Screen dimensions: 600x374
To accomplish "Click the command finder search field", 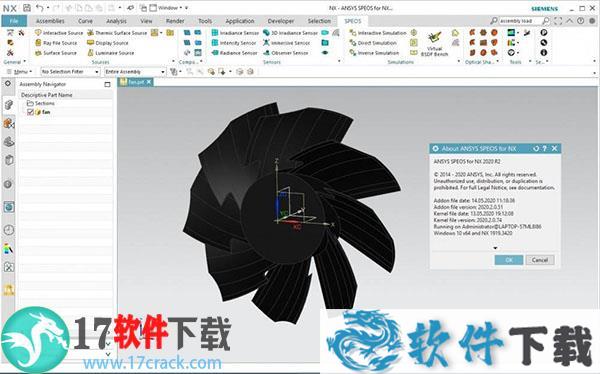I will pos(520,21).
